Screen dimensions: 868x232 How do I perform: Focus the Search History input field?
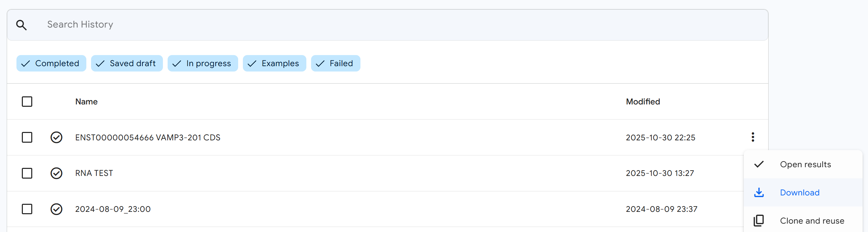click(388, 25)
